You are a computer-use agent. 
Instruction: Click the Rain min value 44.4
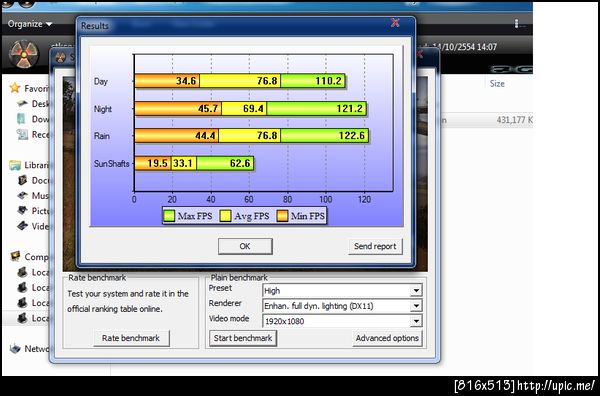coord(205,135)
